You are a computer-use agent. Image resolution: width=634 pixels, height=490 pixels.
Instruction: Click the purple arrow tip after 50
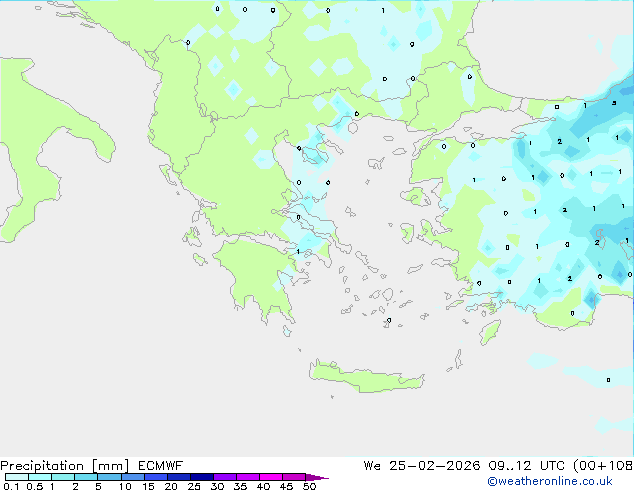click(317, 477)
